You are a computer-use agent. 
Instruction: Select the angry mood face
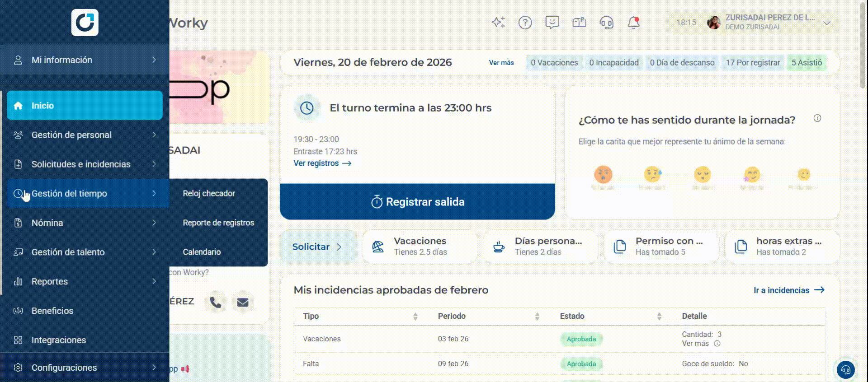click(x=603, y=174)
